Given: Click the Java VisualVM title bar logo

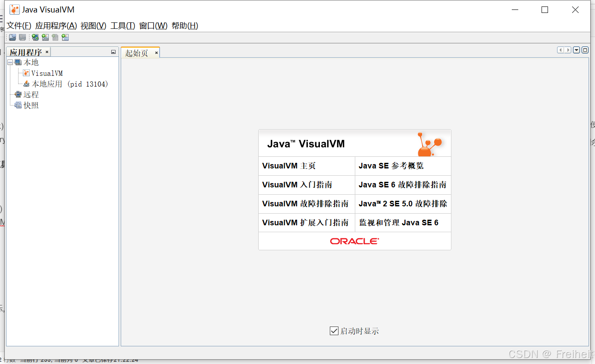Looking at the screenshot, I should tap(15, 9).
